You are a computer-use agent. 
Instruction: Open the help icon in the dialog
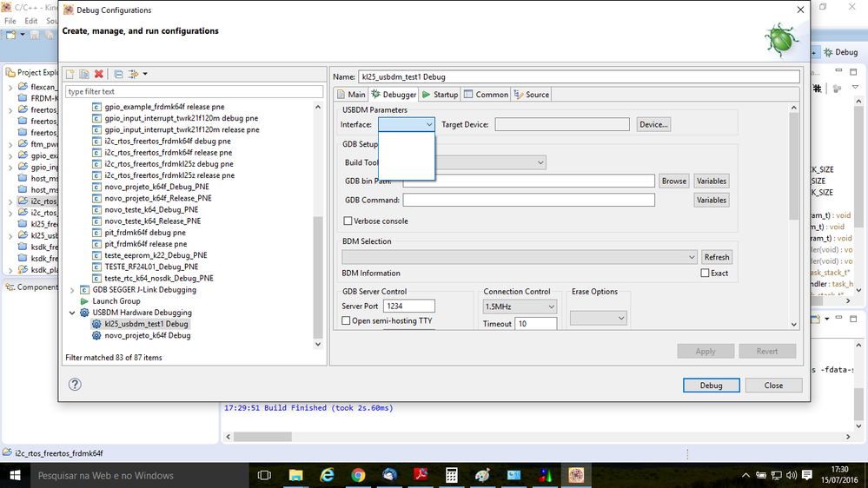pyautogui.click(x=75, y=385)
